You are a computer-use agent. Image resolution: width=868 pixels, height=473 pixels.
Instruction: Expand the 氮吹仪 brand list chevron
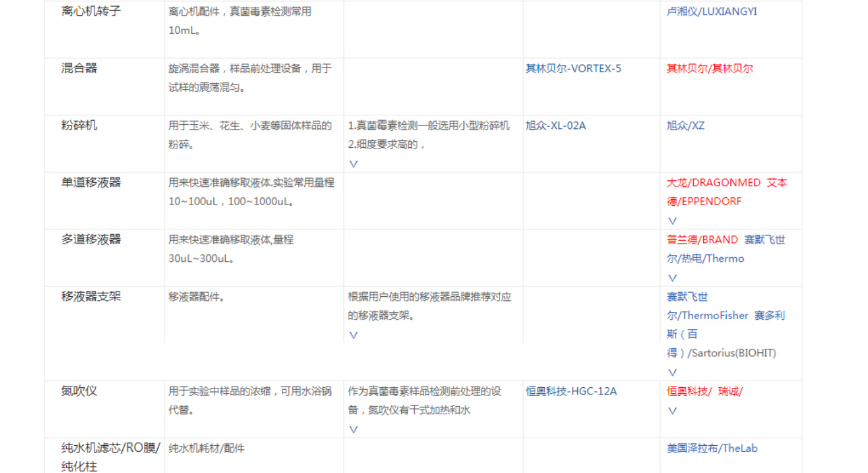tap(672, 410)
